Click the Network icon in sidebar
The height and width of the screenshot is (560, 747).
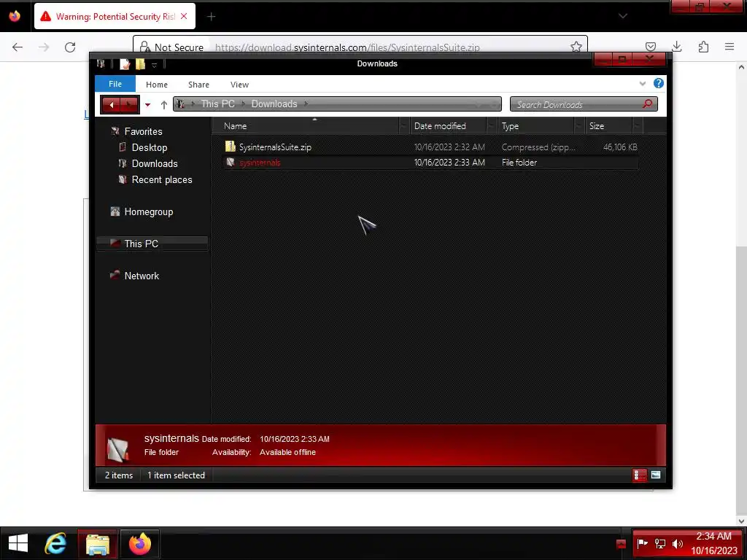115,275
